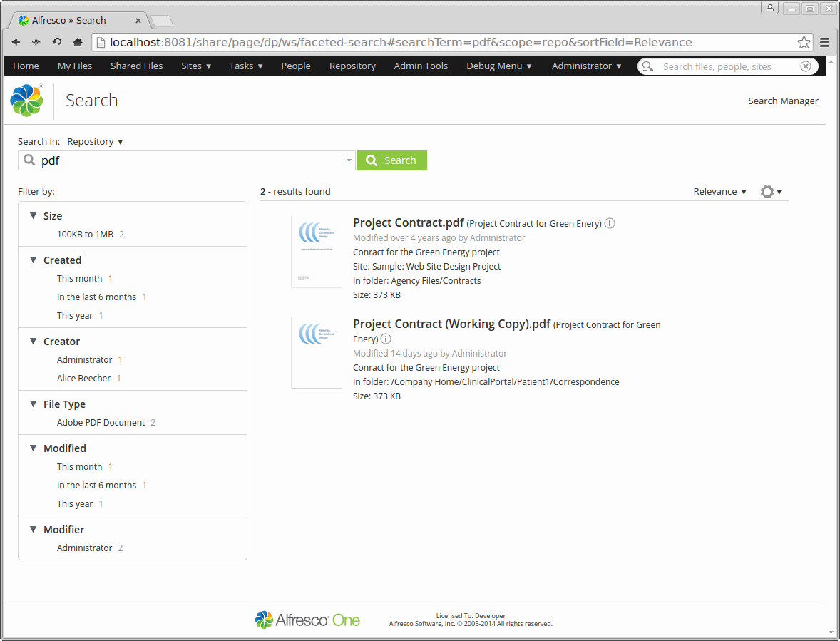Open Project Contract (Working Copy).pdf thumbnail
Image resolution: width=840 pixels, height=641 pixels.
(x=317, y=353)
